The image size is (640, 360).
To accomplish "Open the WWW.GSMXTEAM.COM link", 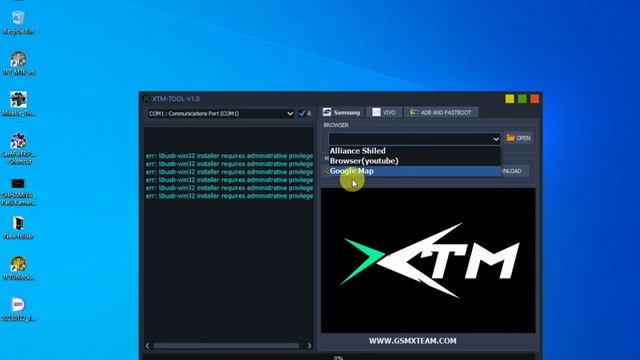I will click(x=413, y=341).
